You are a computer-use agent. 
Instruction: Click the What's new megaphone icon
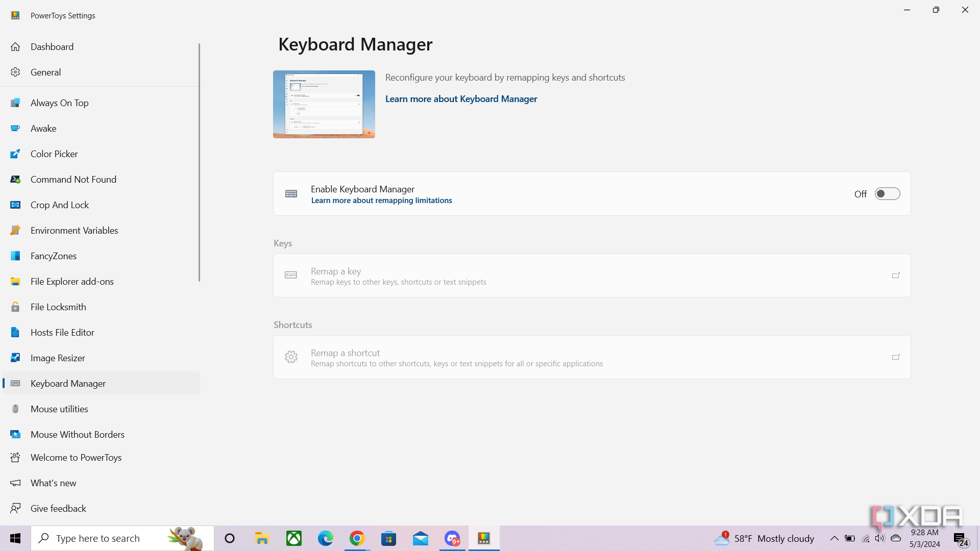(x=15, y=483)
